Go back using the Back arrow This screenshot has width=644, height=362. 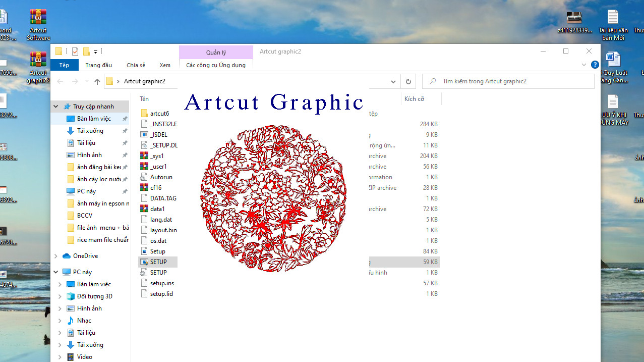coord(61,81)
